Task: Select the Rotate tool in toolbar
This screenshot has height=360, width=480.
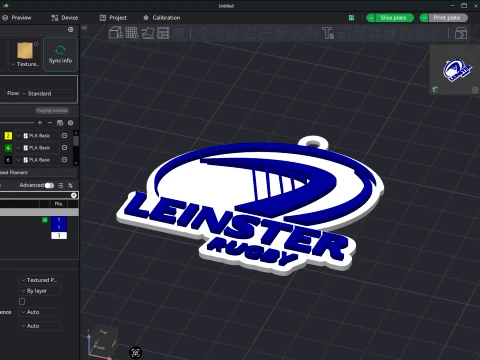Action: tap(218, 33)
